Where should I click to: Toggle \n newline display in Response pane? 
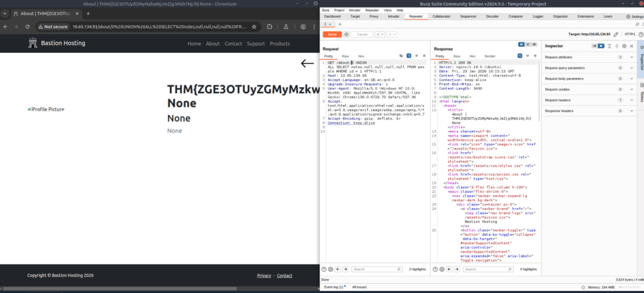528,56
